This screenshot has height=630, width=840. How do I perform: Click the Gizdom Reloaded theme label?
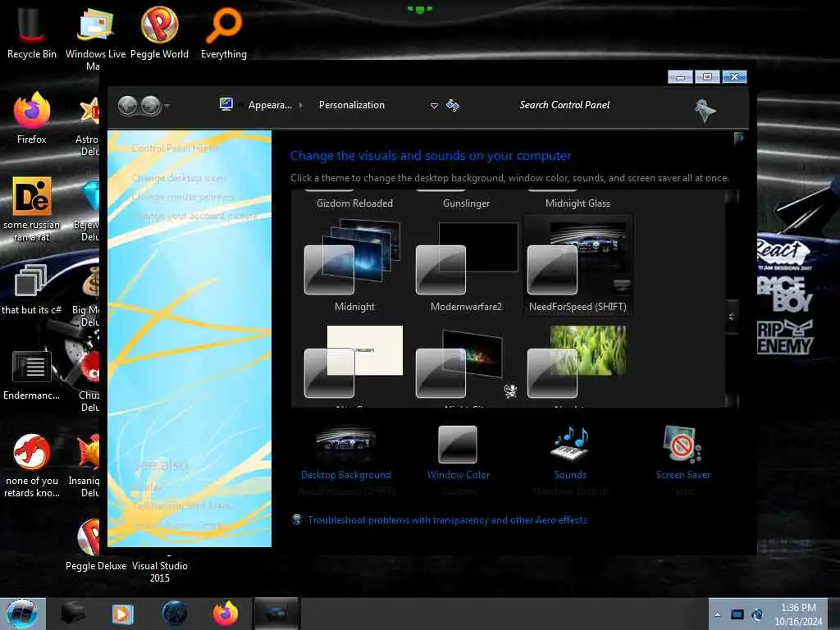(354, 203)
